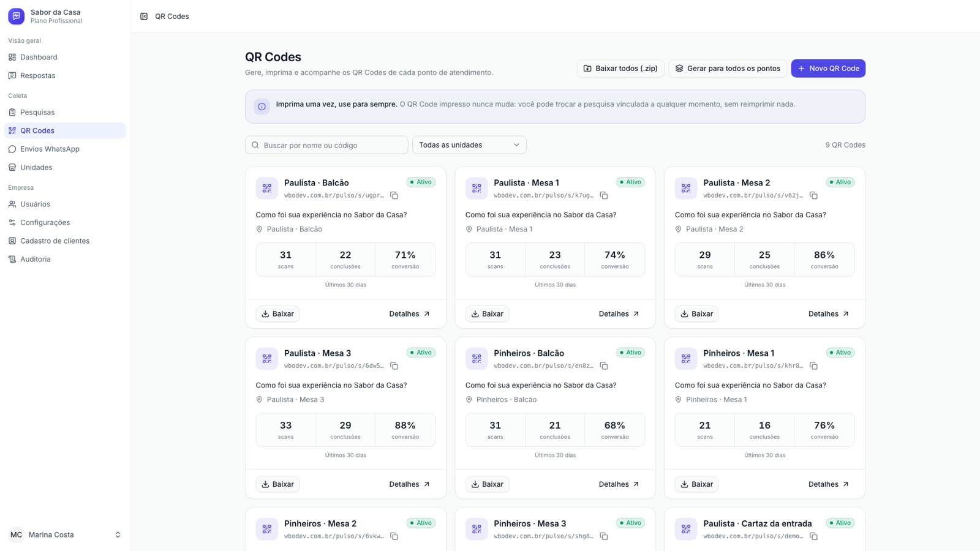The image size is (980, 551).
Task: Select Envios WhatsApp in the sidebar
Action: [x=65, y=149]
